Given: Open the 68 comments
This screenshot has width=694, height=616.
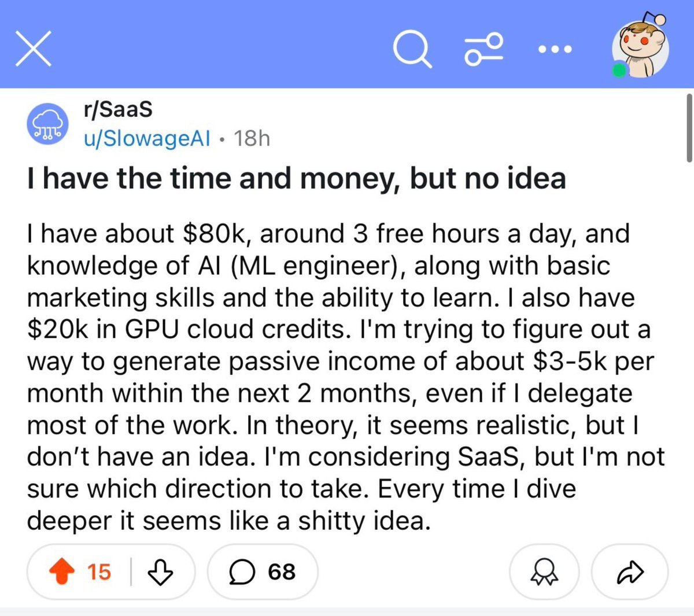Looking at the screenshot, I should point(263,572).
